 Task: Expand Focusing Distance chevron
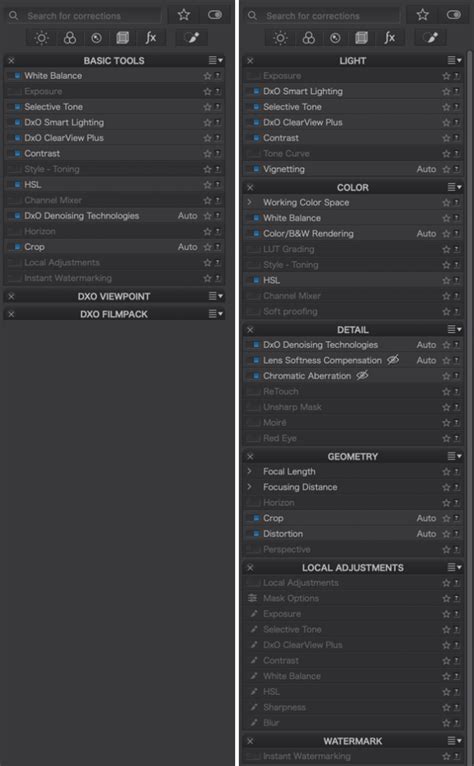point(250,487)
